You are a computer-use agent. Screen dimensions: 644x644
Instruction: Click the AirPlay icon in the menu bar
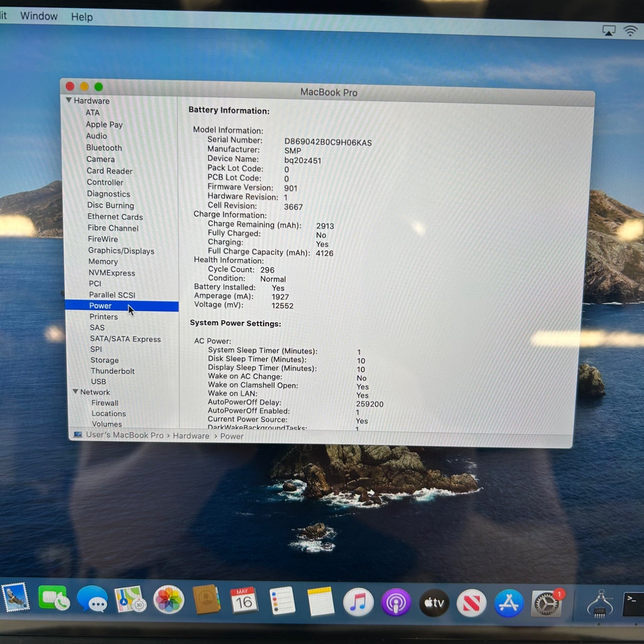609,30
